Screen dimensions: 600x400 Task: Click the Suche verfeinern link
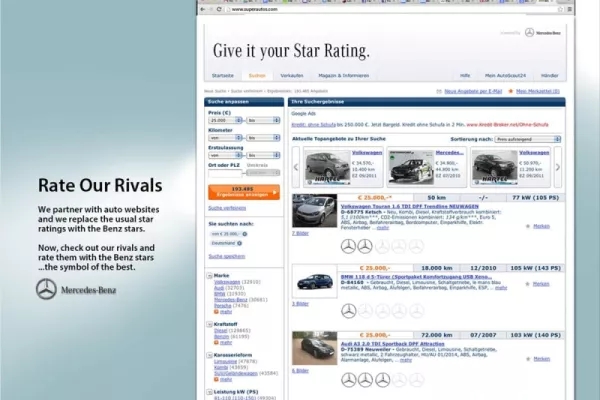click(227, 208)
